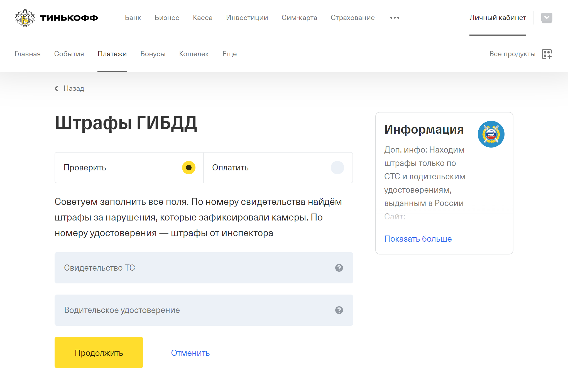Open the Страхование section
This screenshot has height=392, width=568.
(352, 18)
